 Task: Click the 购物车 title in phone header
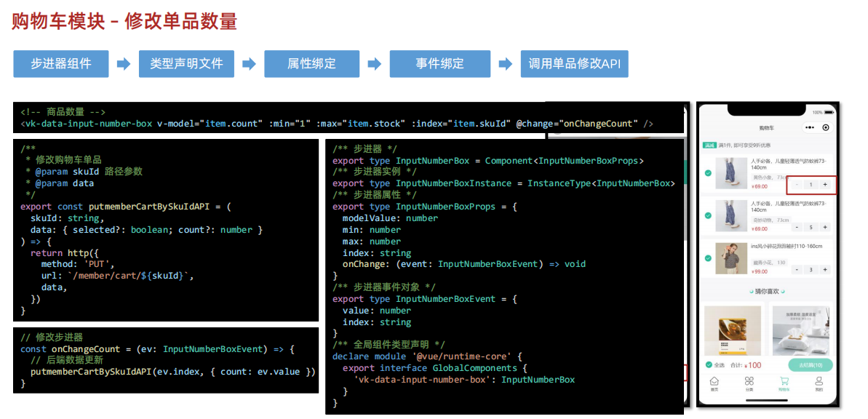coord(767,128)
